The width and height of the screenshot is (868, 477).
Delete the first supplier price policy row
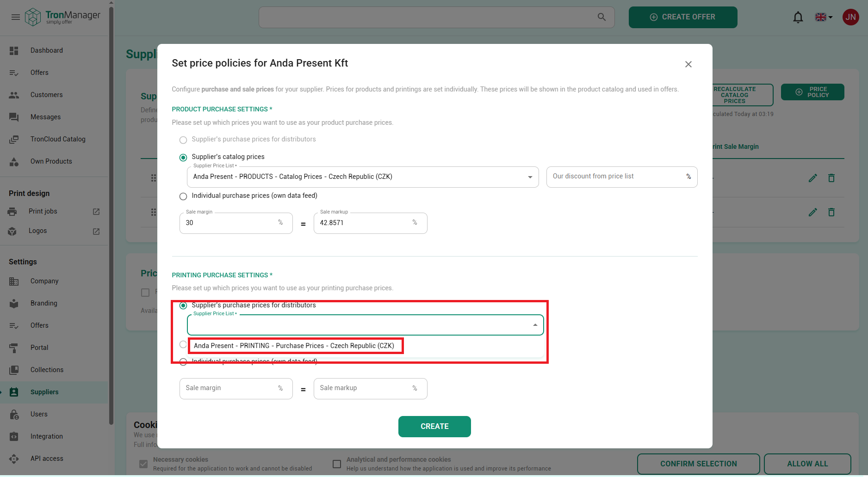point(831,178)
